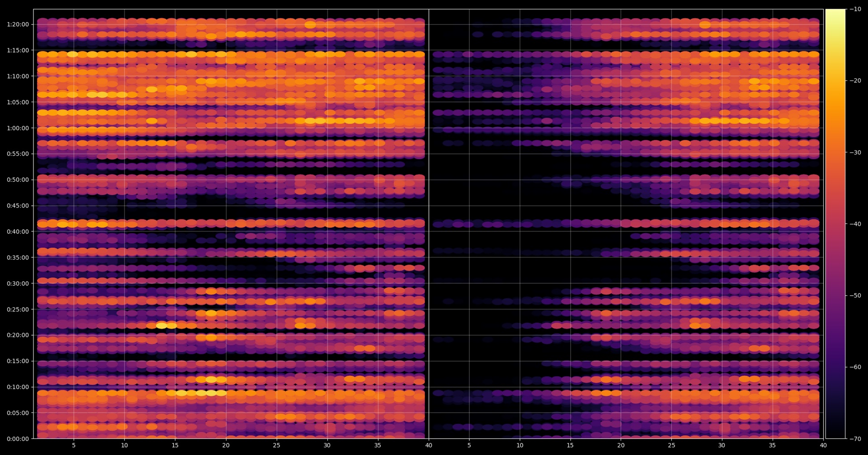The height and width of the screenshot is (455, 868).
Task: Select the −20 colorbar value
Action: tap(855, 81)
